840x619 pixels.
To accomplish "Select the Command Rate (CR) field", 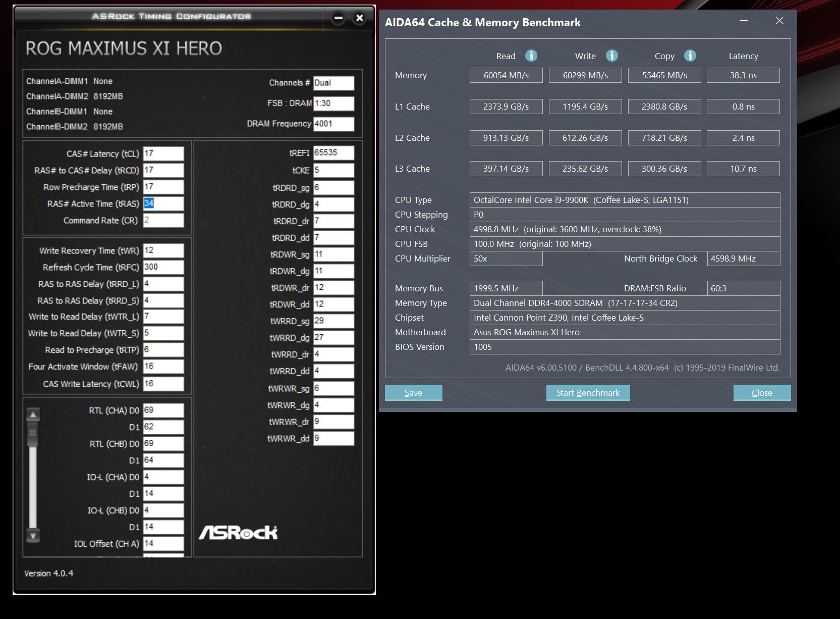I will coord(163,220).
